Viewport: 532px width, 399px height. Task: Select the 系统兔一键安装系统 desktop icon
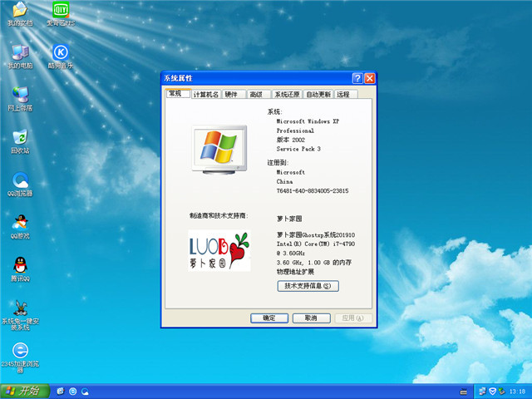(20, 315)
